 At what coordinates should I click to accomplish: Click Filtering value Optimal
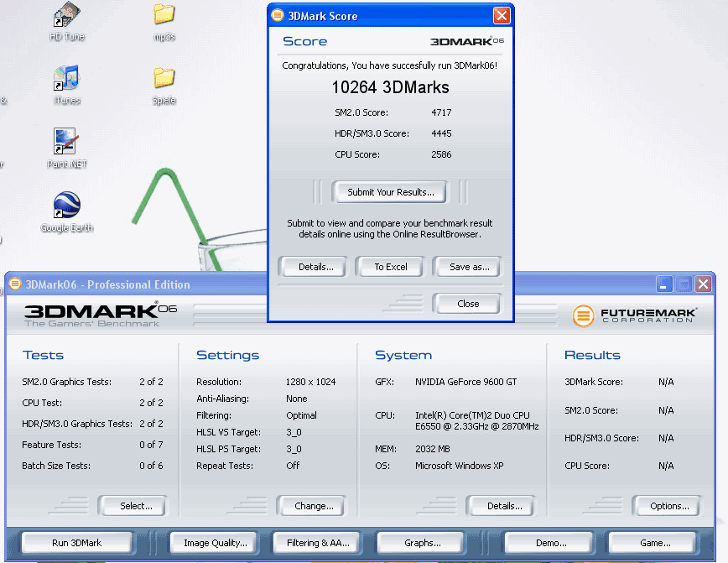(301, 415)
